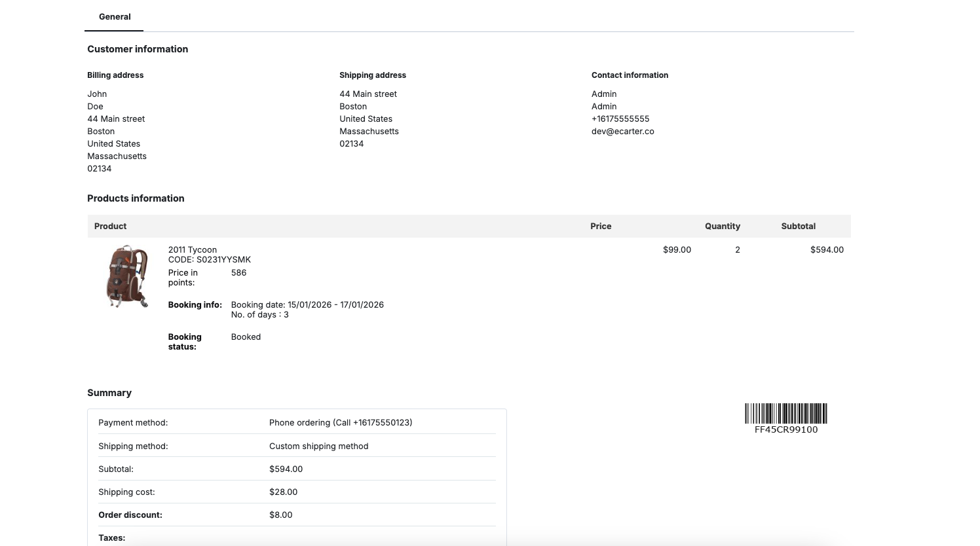
Task: Select product code S0231YYSMK text
Action: [223, 259]
